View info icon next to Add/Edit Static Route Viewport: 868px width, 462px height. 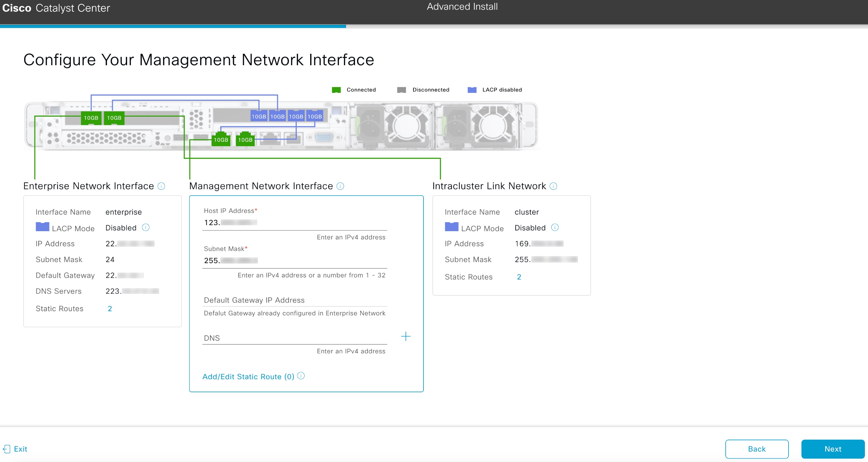(x=301, y=376)
